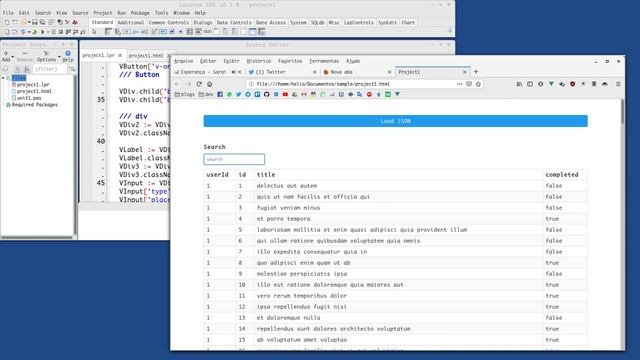The image size is (640, 360).
Task: Open the browser Ferramentas menu
Action: pyautogui.click(x=324, y=61)
